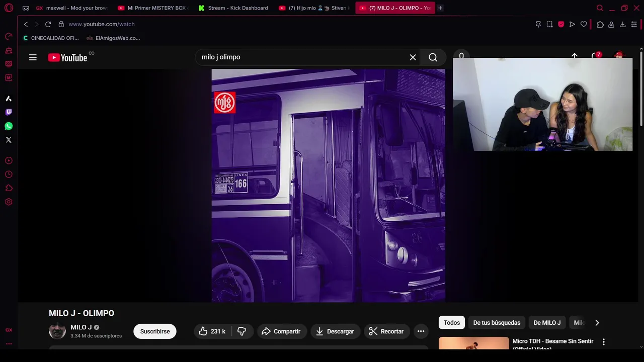Open more actions three-dot menu

[x=421, y=331]
